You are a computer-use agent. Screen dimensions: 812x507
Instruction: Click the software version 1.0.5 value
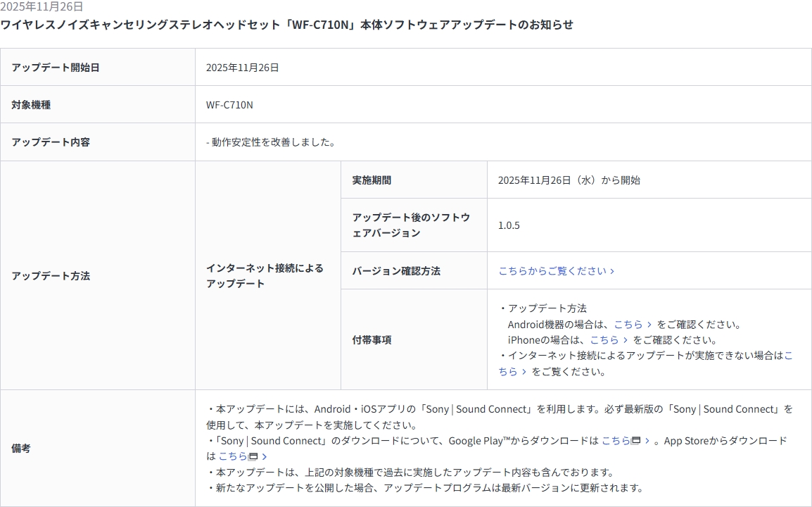point(509,225)
